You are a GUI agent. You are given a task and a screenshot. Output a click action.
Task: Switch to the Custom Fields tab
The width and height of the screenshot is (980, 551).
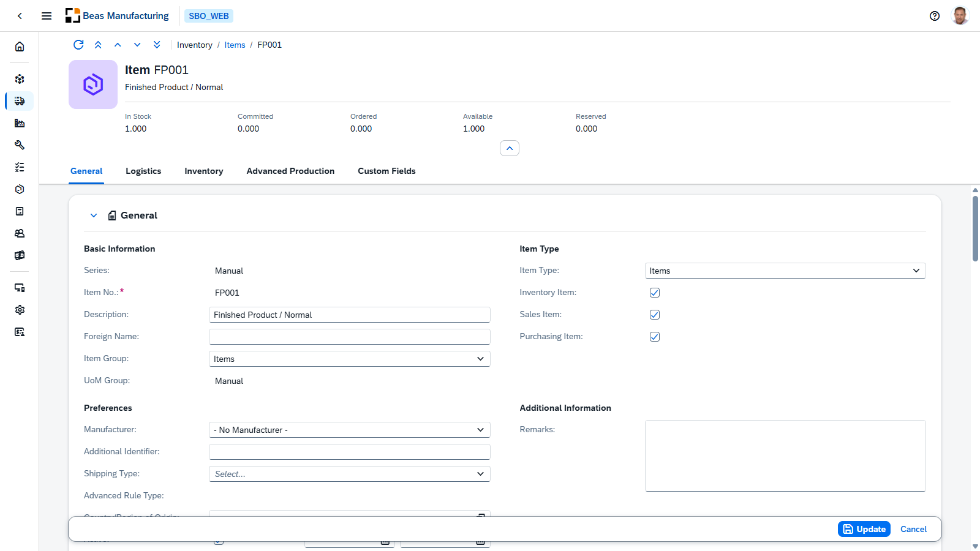point(386,171)
